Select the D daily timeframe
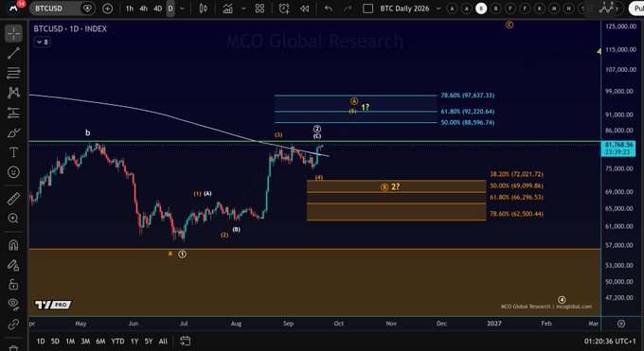This screenshot has width=644, height=351. pyautogui.click(x=170, y=9)
